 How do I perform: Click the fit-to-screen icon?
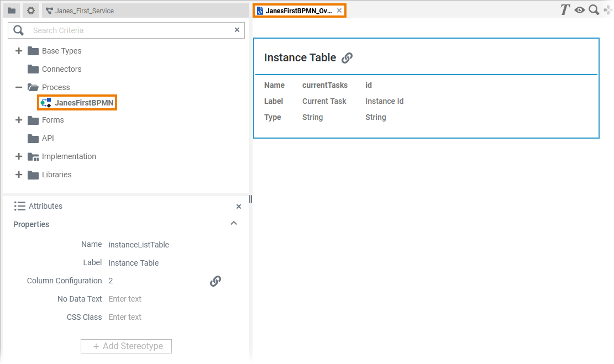(x=607, y=9)
